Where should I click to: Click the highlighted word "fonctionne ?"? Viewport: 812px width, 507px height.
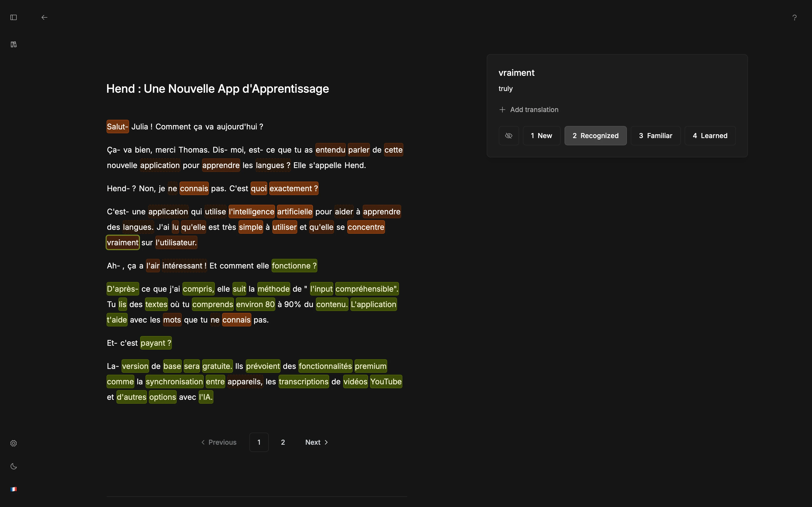point(294,266)
